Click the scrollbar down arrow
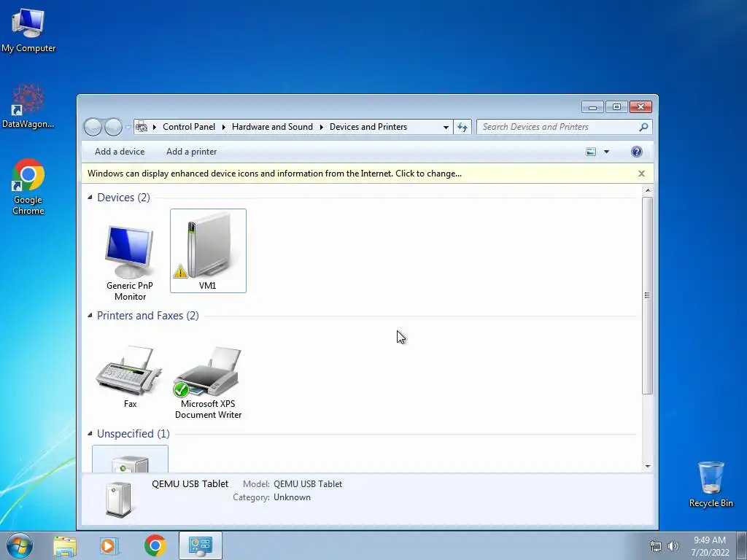 [x=648, y=467]
